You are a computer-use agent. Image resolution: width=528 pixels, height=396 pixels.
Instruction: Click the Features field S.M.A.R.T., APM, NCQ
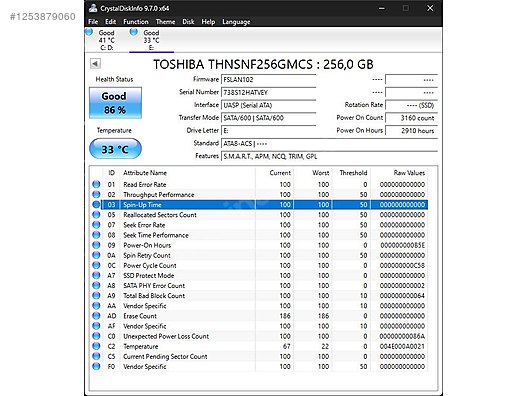point(329,156)
